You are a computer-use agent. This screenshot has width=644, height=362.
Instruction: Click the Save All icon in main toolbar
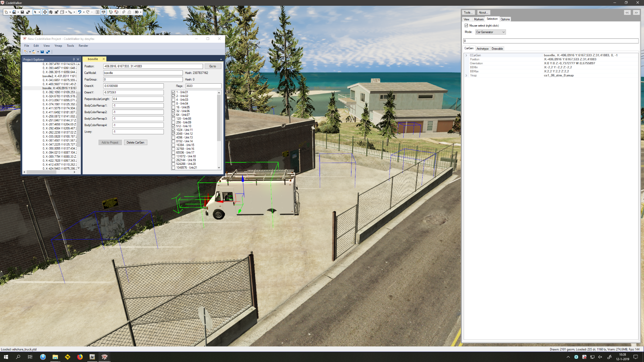point(28,12)
